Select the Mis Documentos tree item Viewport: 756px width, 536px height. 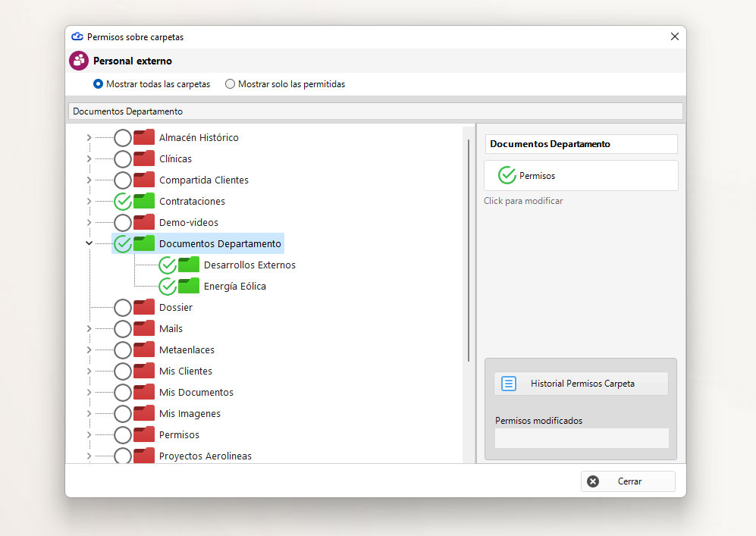(196, 393)
